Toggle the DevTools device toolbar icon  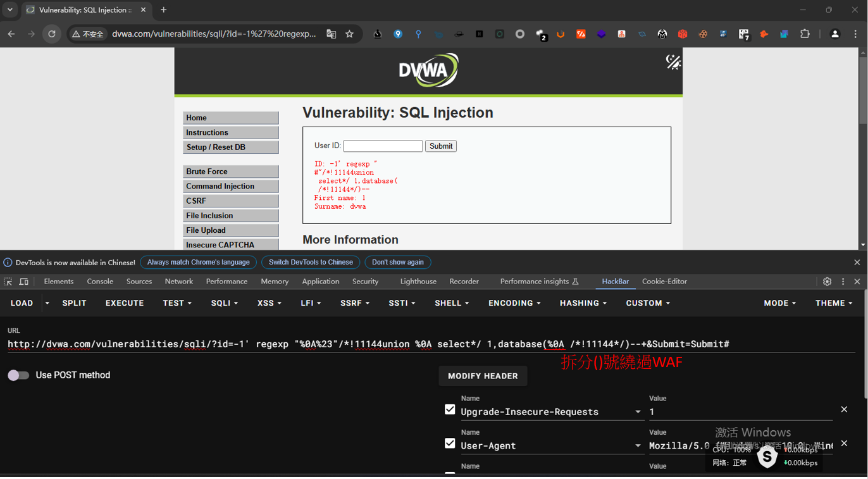tap(23, 282)
